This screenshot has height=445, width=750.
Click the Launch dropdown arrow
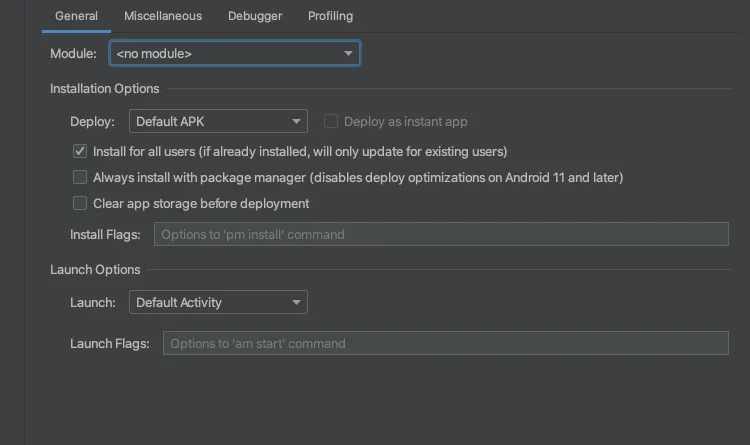pos(297,302)
